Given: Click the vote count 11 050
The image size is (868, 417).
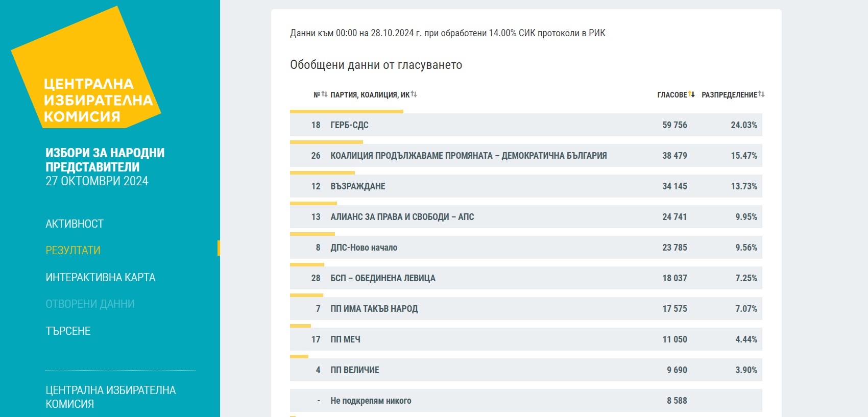Looking at the screenshot, I should coord(674,339).
